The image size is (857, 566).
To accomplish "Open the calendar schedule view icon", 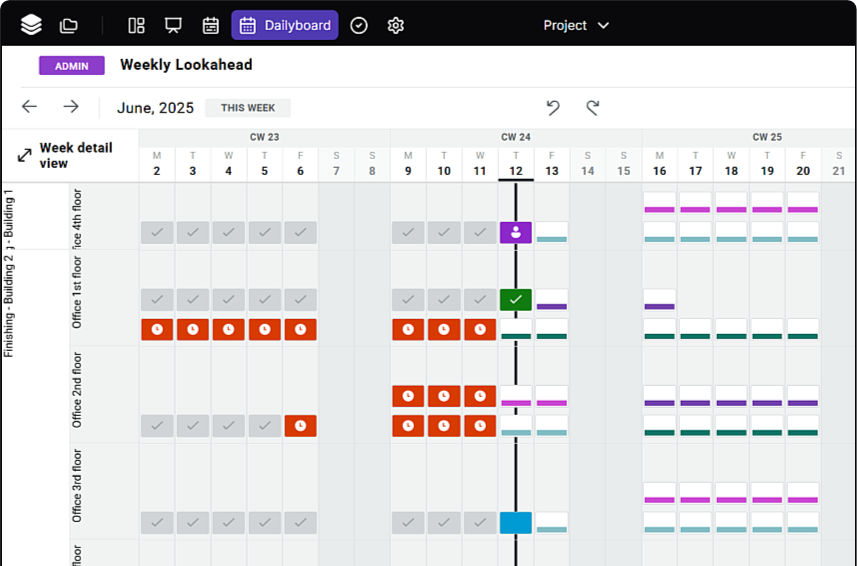I will [210, 25].
